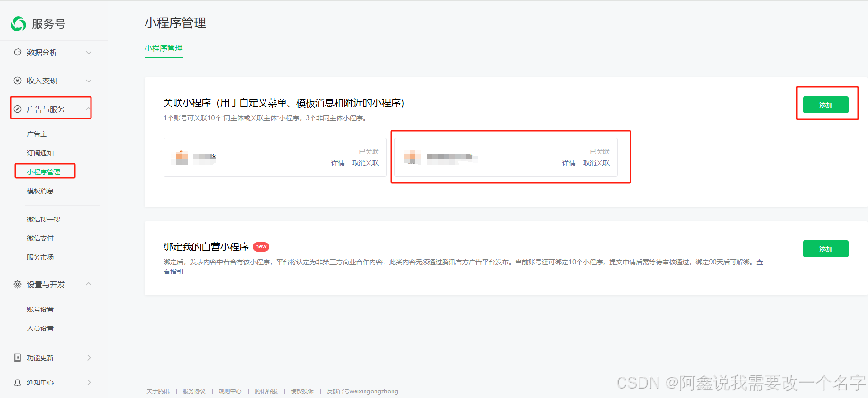This screenshot has width=868, height=398.
Task: Collapse the 设置与开发 menu chevron
Action: pyautogui.click(x=89, y=284)
